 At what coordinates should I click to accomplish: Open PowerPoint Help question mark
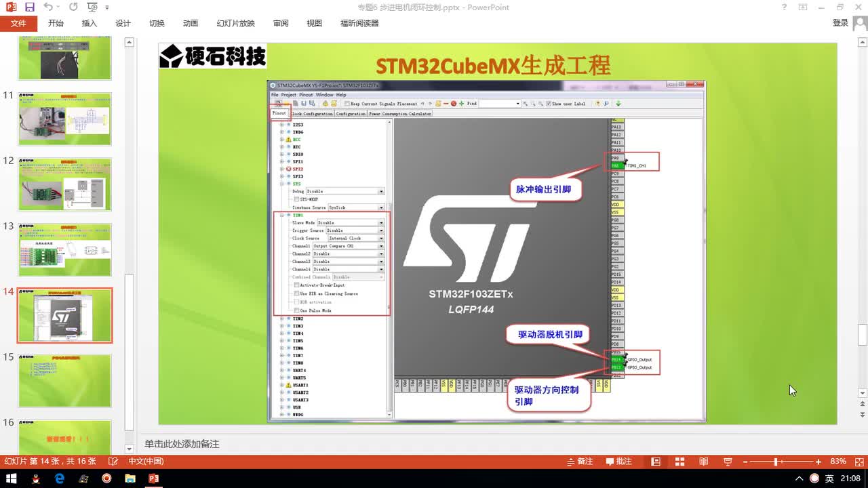pyautogui.click(x=785, y=7)
